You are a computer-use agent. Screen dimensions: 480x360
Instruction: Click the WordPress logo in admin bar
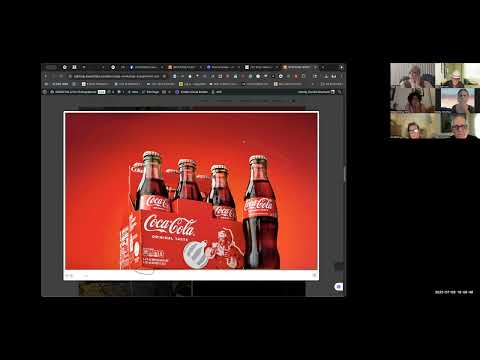pos(45,92)
